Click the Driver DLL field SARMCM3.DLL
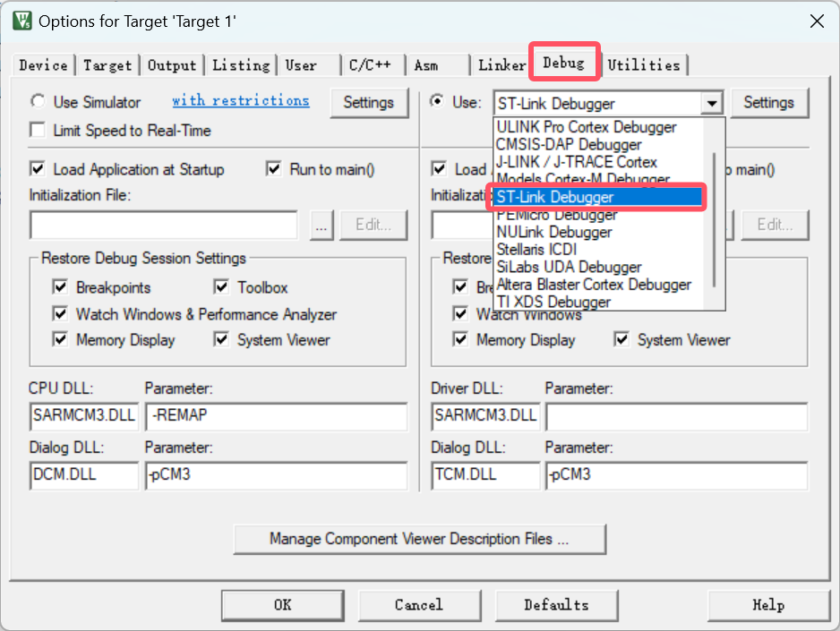 485,416
